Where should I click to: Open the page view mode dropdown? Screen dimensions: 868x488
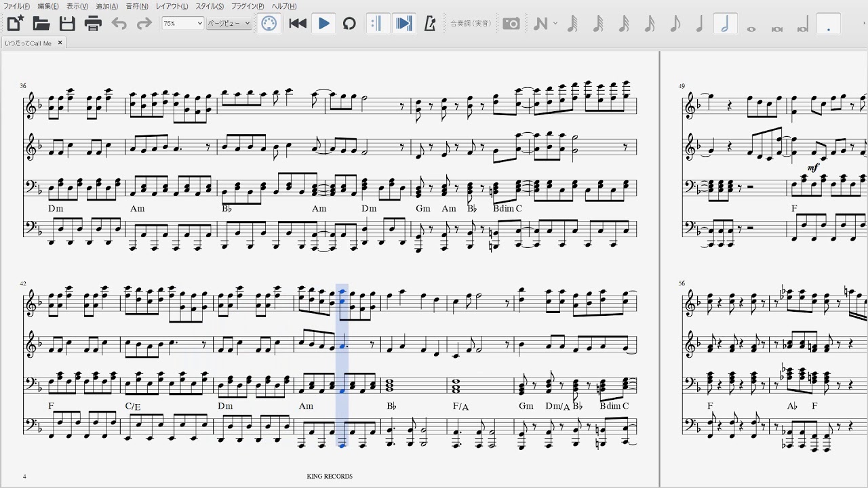[229, 24]
